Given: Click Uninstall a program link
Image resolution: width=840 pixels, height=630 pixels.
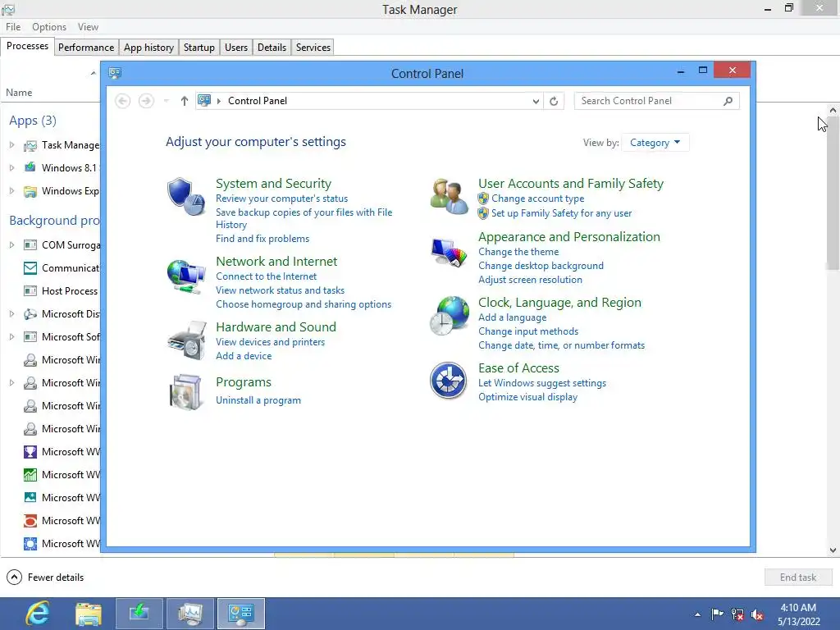Looking at the screenshot, I should point(258,400).
